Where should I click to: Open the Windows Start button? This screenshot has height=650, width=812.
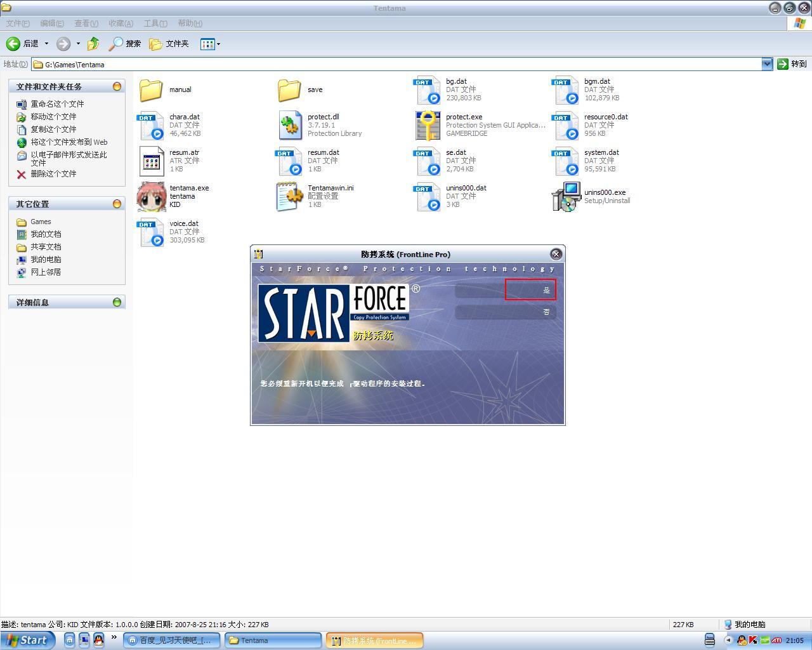point(28,640)
